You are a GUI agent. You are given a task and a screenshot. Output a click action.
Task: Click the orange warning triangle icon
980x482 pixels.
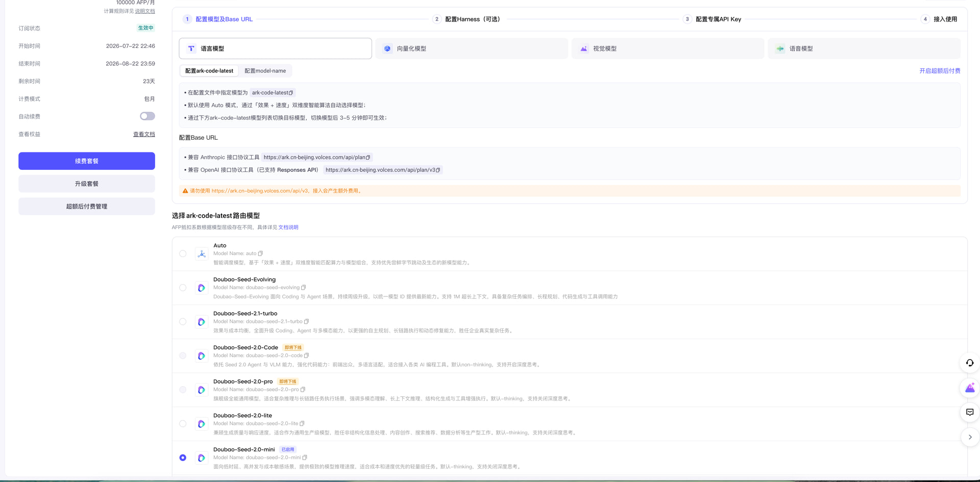(x=185, y=191)
